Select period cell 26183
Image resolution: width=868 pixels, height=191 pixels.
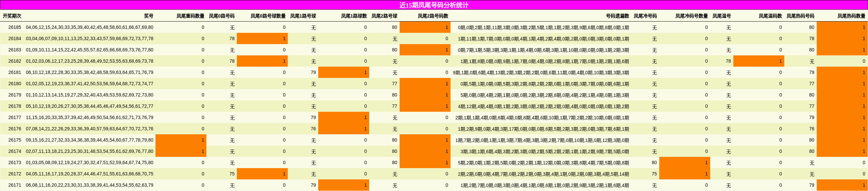15,50
